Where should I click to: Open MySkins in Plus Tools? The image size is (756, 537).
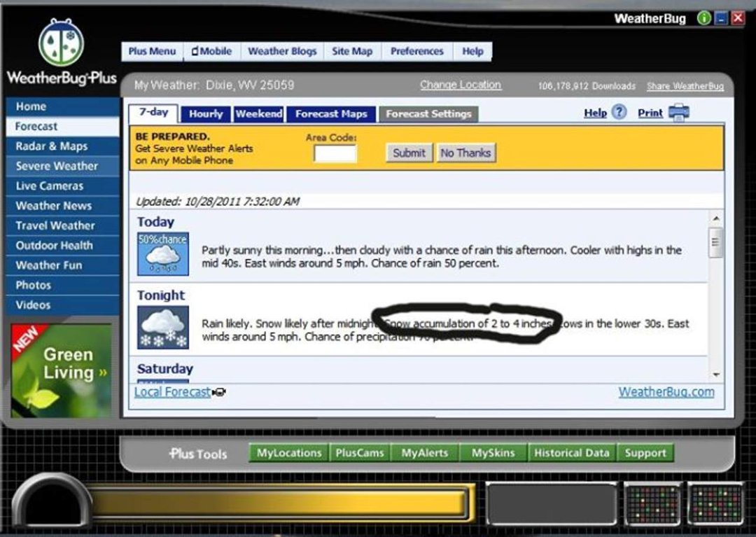point(493,453)
